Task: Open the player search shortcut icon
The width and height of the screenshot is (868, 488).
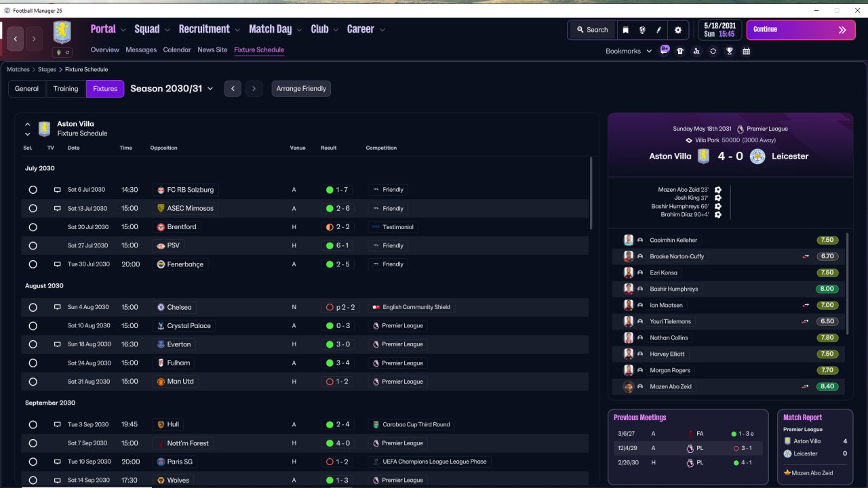Action: [696, 51]
